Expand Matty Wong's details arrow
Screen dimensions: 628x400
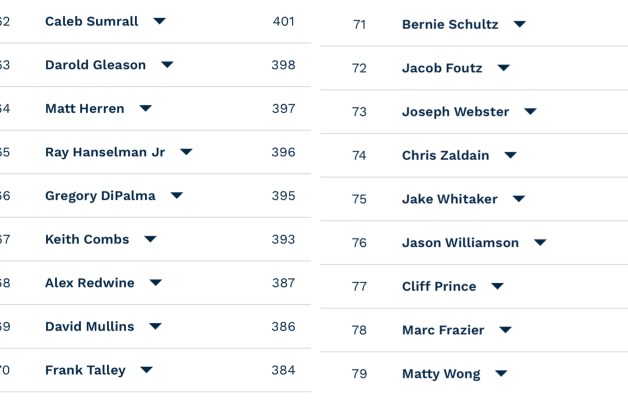click(x=501, y=374)
